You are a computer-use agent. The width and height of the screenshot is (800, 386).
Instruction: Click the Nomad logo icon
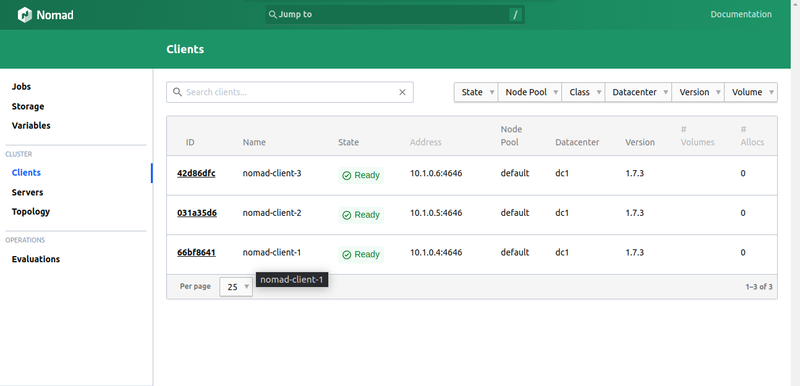click(24, 15)
